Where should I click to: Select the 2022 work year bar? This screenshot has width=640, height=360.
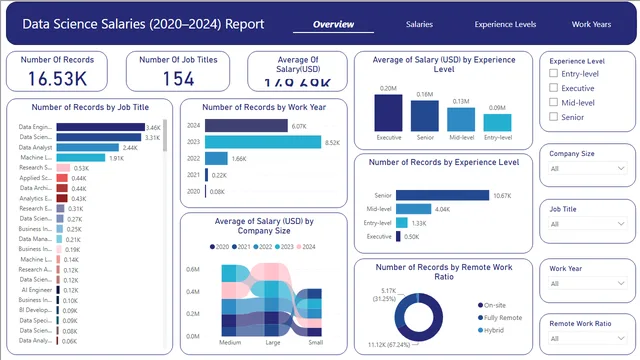(216, 158)
